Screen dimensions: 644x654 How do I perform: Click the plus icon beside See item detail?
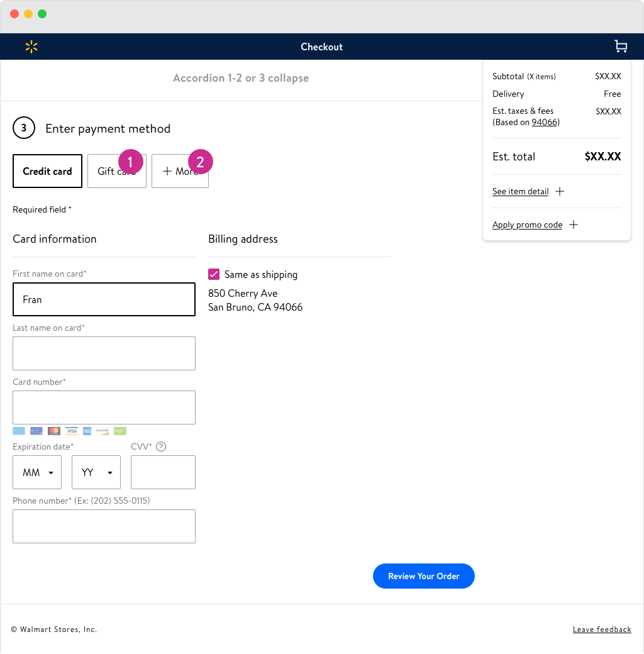[560, 191]
